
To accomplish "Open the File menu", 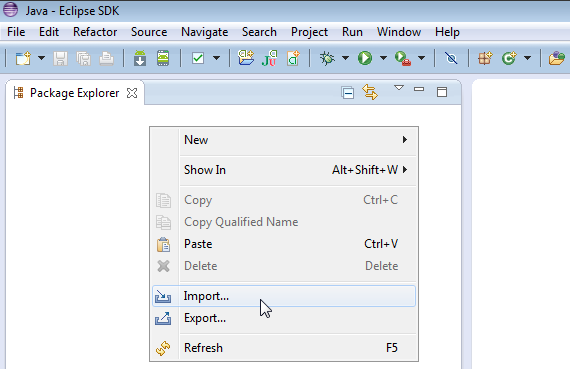I will (16, 32).
